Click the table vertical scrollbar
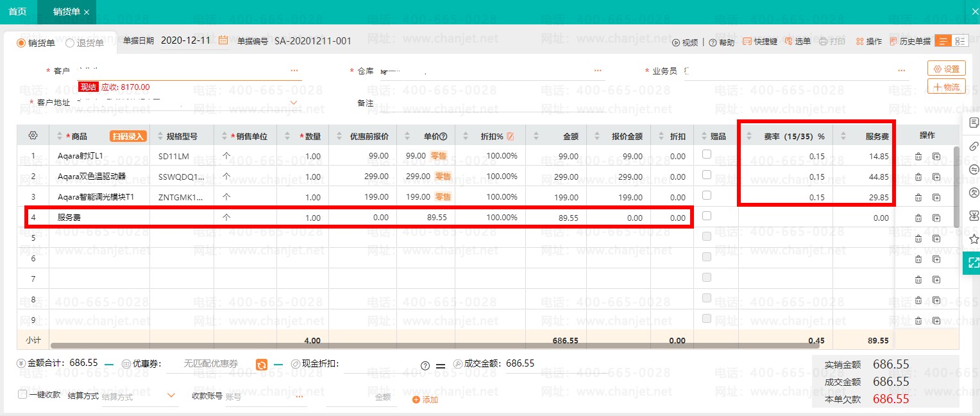Image resolution: width=980 pixels, height=416 pixels. coord(956,186)
